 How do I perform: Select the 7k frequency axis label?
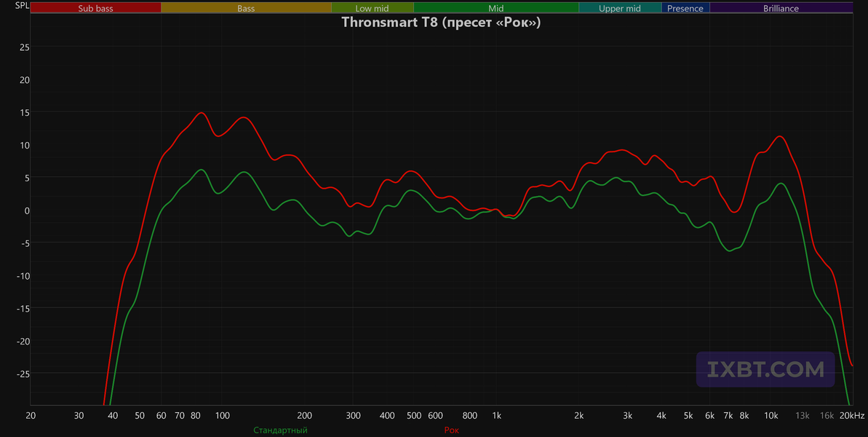click(x=728, y=415)
